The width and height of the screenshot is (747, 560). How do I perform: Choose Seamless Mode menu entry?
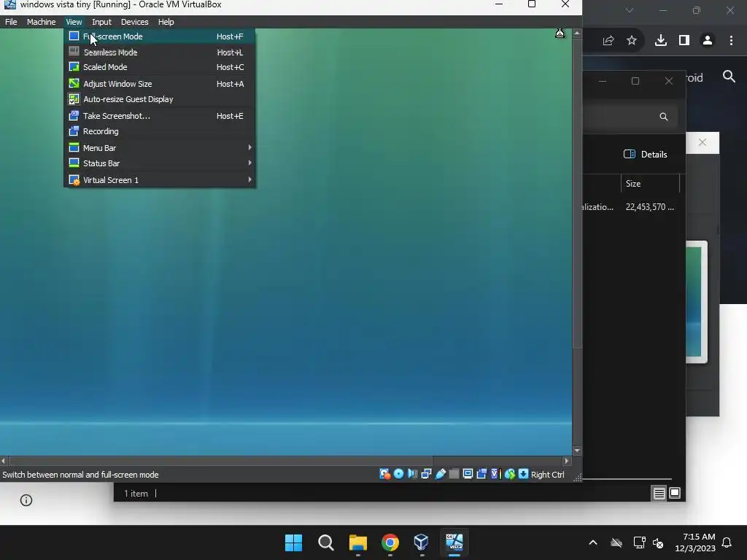coord(160,52)
